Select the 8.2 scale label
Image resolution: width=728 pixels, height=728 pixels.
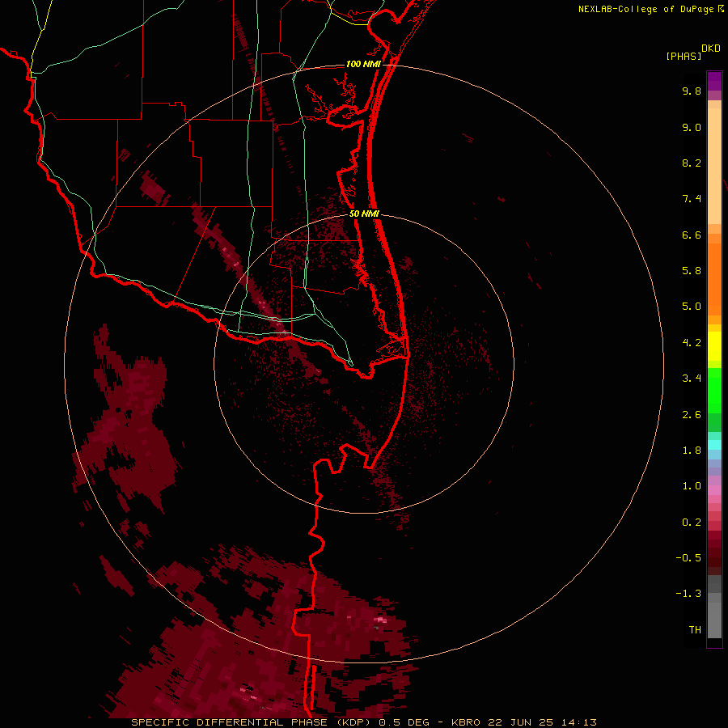pos(692,163)
